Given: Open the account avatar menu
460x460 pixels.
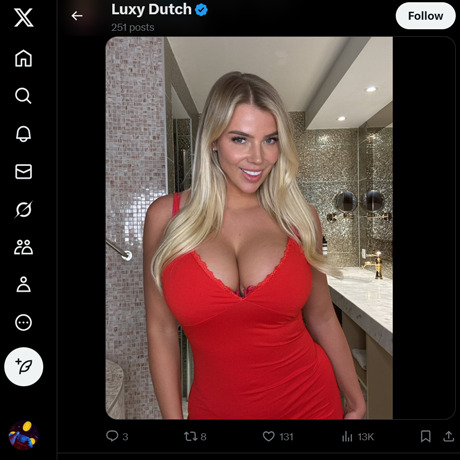Looking at the screenshot, I should pos(23,435).
